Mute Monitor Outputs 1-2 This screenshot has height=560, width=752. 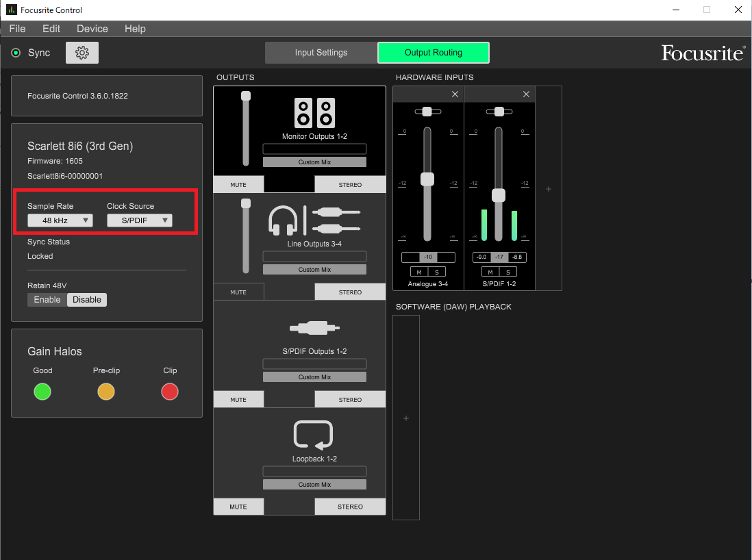pos(238,185)
